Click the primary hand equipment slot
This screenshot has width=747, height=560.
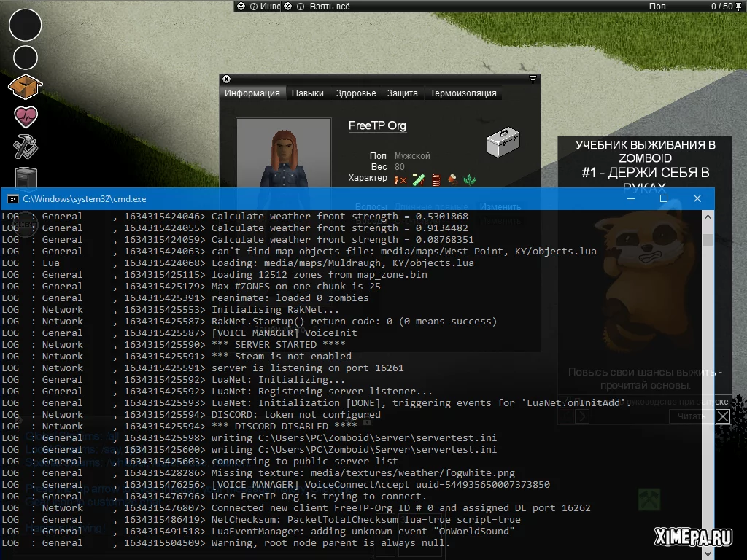point(25,25)
